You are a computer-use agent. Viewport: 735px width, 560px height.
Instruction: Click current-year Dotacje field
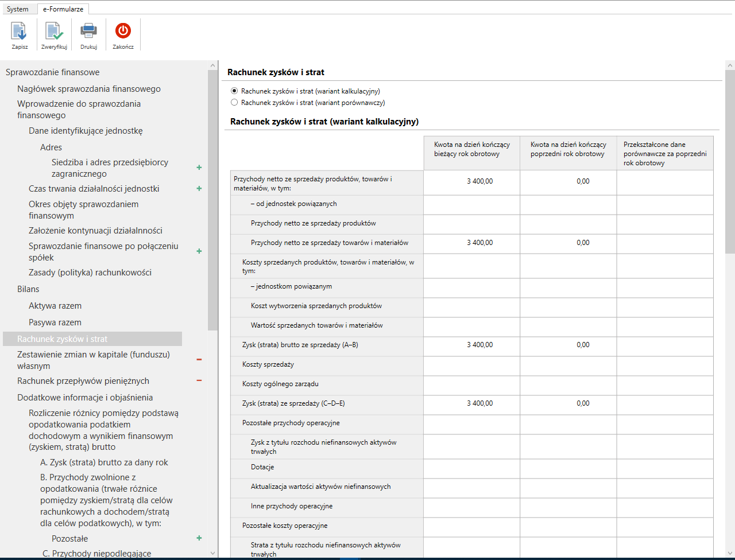[472, 468]
